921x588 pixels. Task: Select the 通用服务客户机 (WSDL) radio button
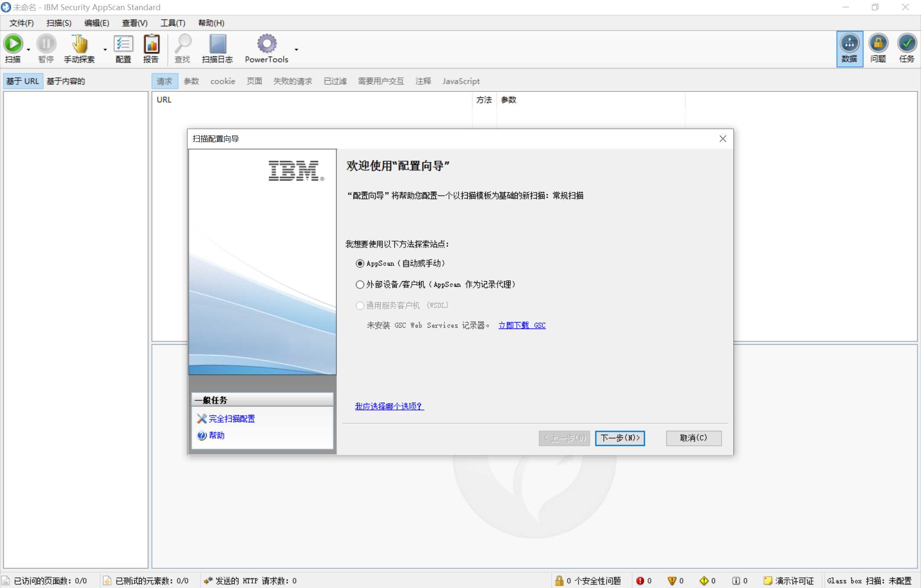360,306
